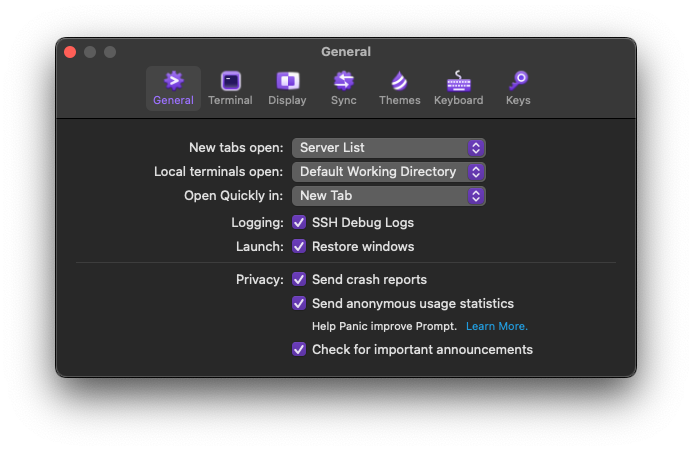Open the Keys preferences pane
The image size is (692, 451).
pyautogui.click(x=518, y=88)
